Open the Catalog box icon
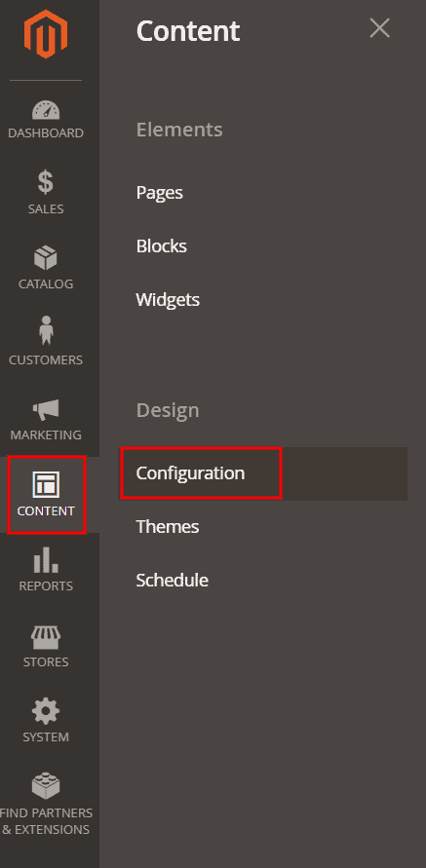The width and height of the screenshot is (426, 868). [46, 258]
